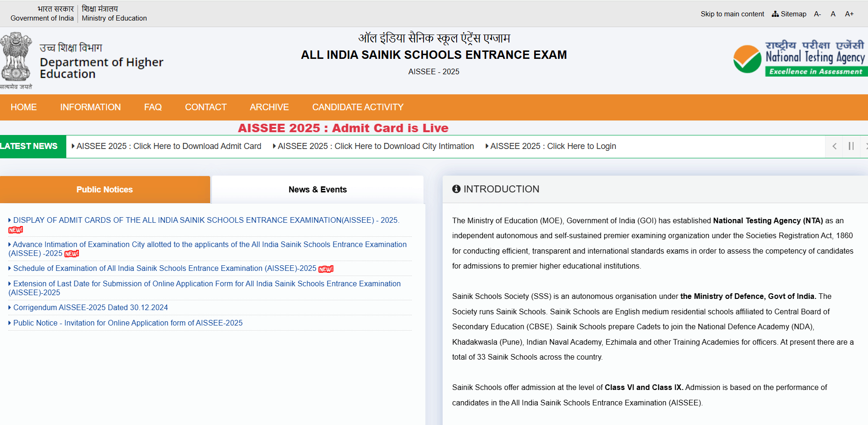Reset font size with normal A button

pyautogui.click(x=833, y=14)
